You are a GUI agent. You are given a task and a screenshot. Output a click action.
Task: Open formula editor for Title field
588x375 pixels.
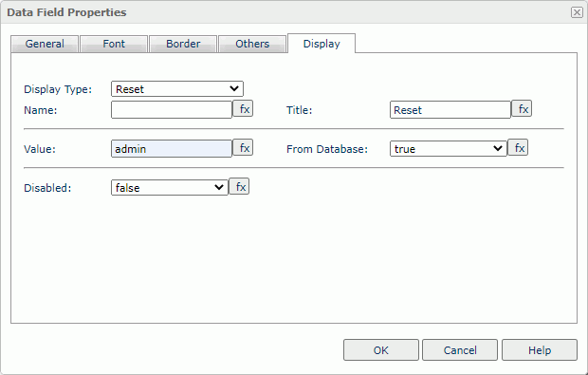click(522, 109)
